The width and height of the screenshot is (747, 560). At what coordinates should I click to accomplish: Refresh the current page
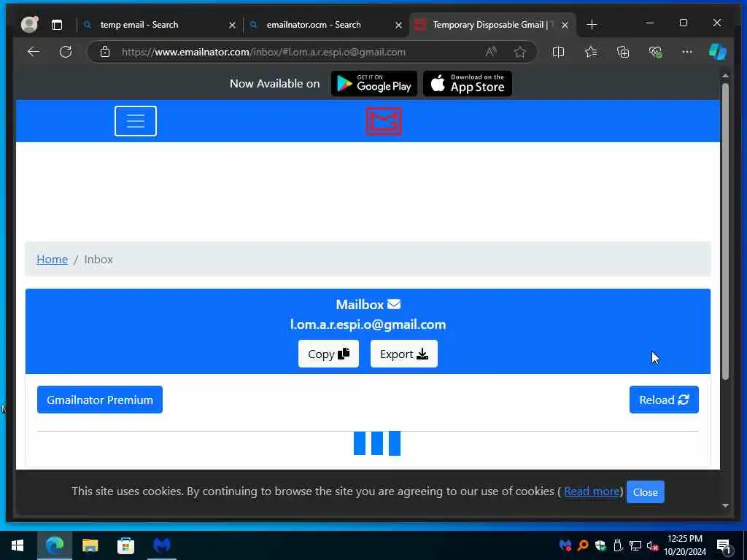pyautogui.click(x=65, y=52)
